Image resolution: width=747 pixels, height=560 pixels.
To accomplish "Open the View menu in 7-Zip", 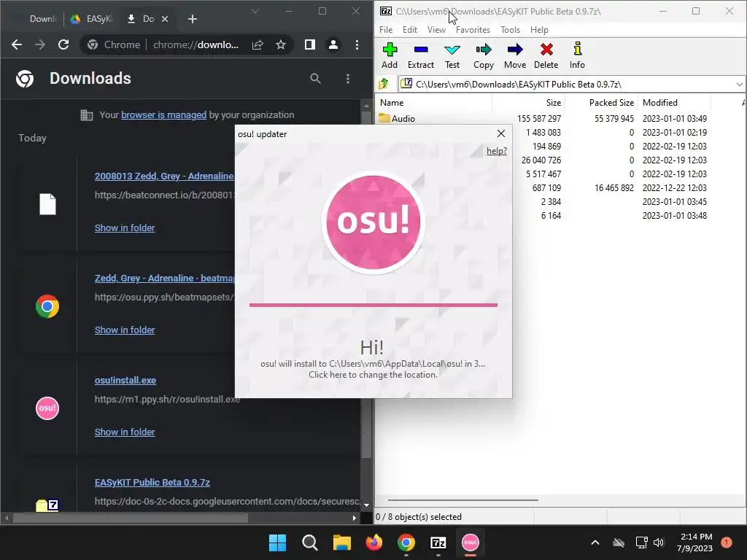I will click(x=436, y=29).
